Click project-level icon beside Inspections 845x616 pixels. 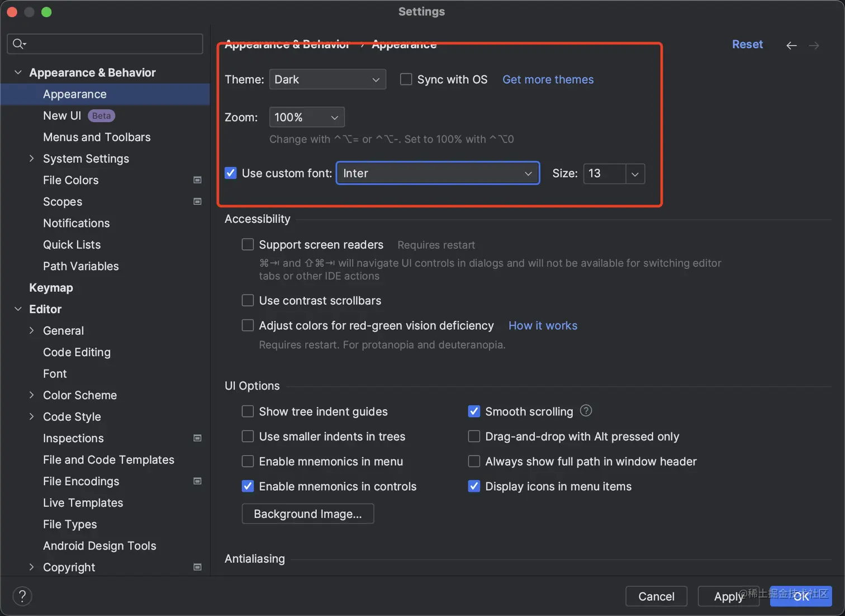pos(197,438)
